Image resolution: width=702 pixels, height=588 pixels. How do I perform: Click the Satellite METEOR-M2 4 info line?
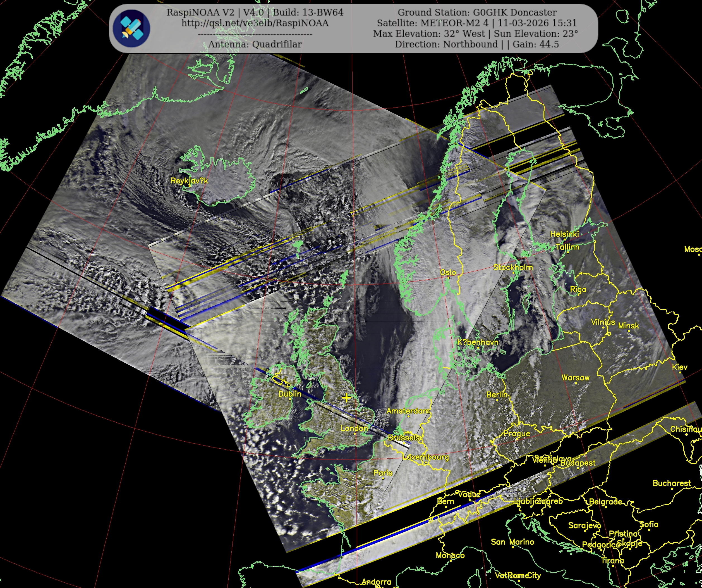pos(477,23)
